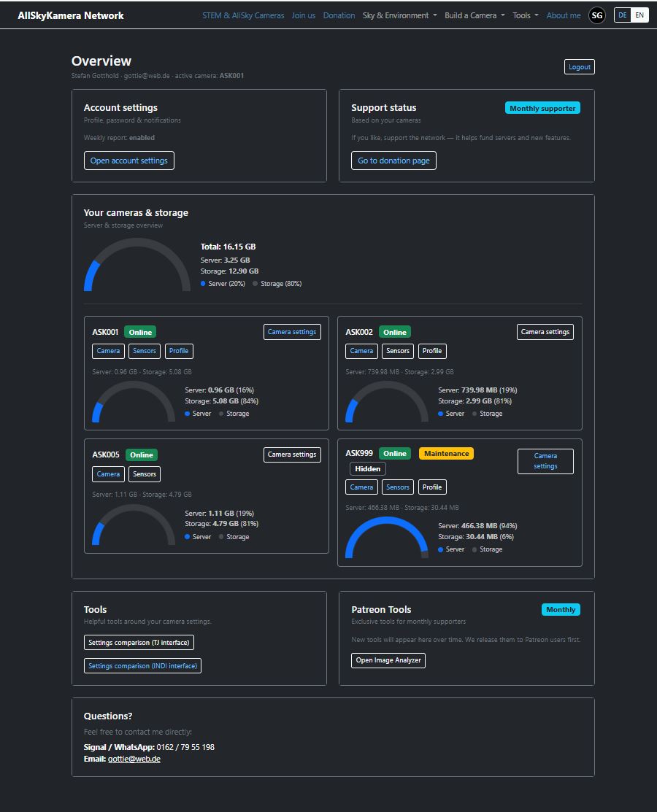The height and width of the screenshot is (812, 657).
Task: Click the Monthly supporter badge
Action: coord(542,107)
